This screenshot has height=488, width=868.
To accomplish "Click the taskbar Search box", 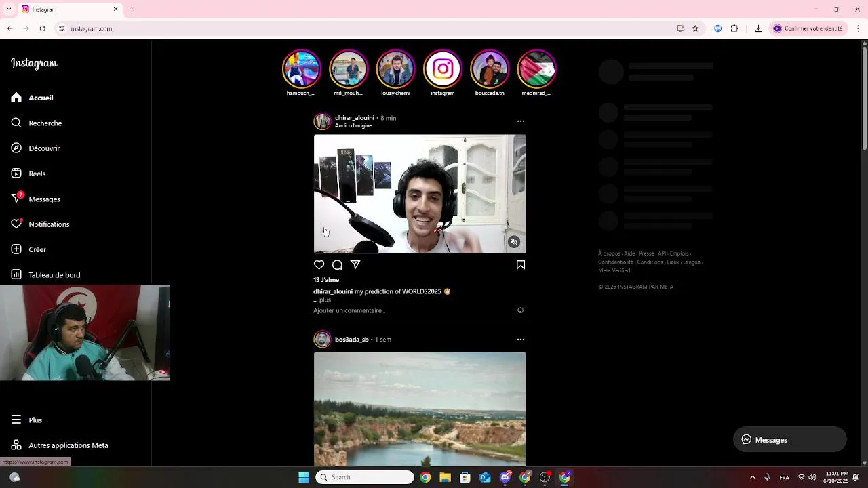I will pos(365,477).
